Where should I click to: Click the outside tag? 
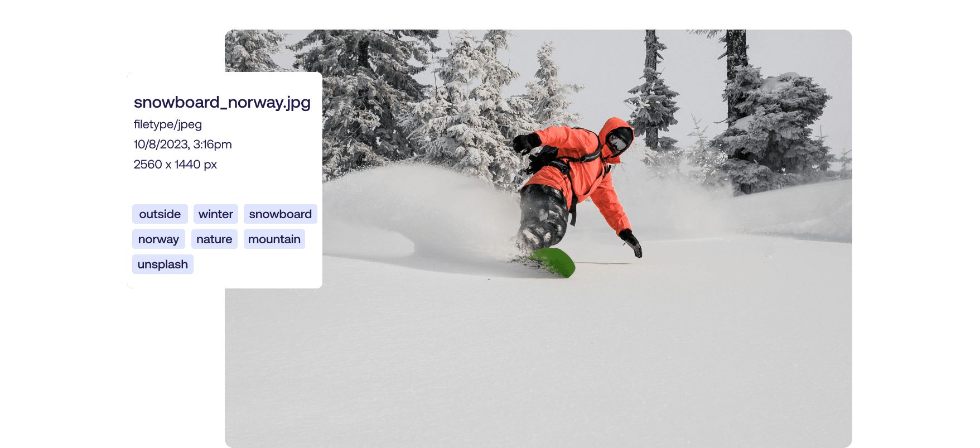[160, 214]
